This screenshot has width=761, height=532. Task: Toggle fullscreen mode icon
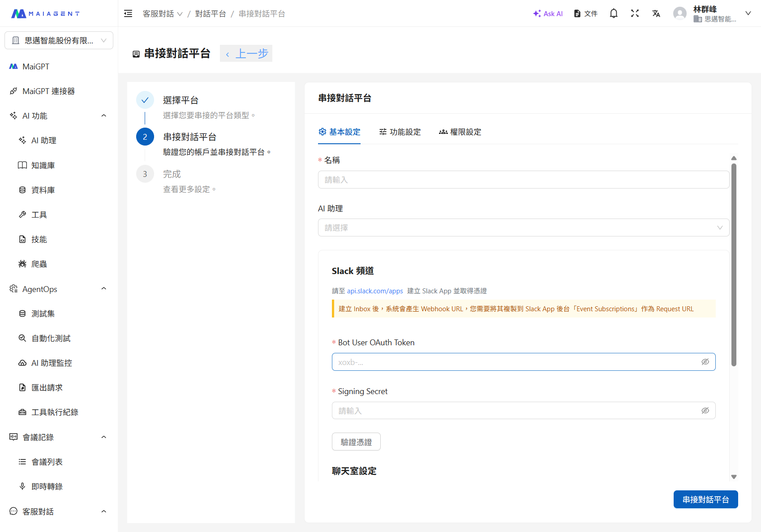[635, 13]
